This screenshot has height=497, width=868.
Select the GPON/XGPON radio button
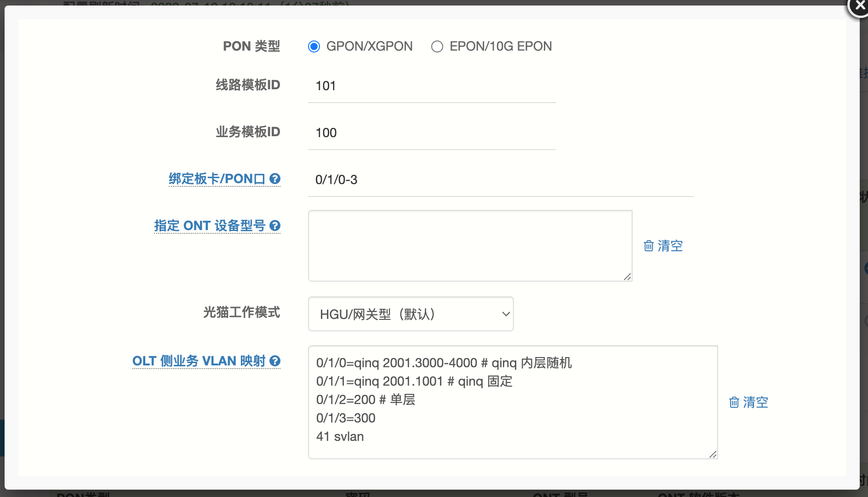314,46
